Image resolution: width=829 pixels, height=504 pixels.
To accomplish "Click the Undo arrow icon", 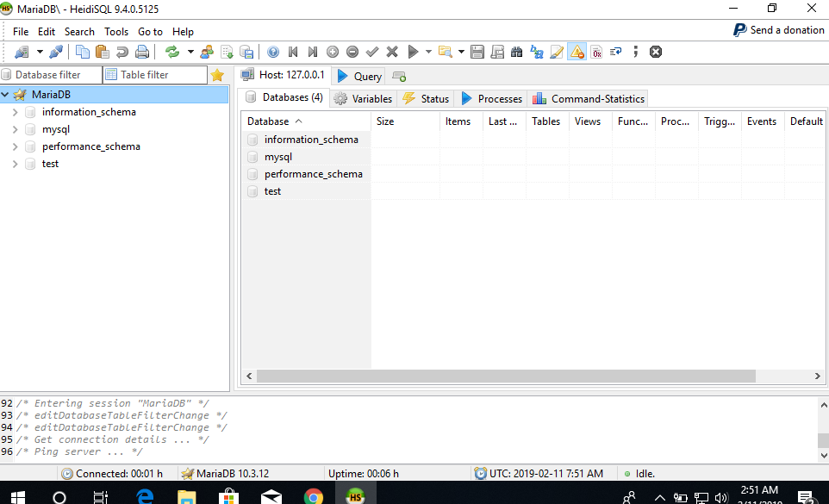I will point(122,52).
